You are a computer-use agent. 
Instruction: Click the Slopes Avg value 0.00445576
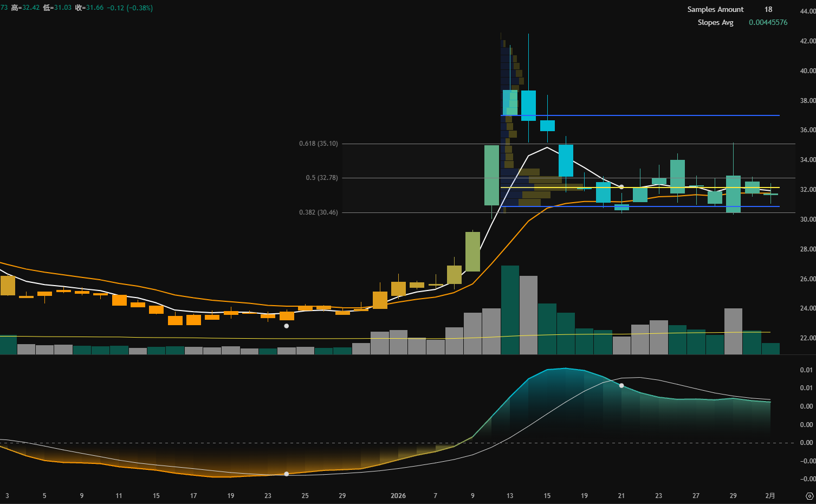(x=768, y=22)
